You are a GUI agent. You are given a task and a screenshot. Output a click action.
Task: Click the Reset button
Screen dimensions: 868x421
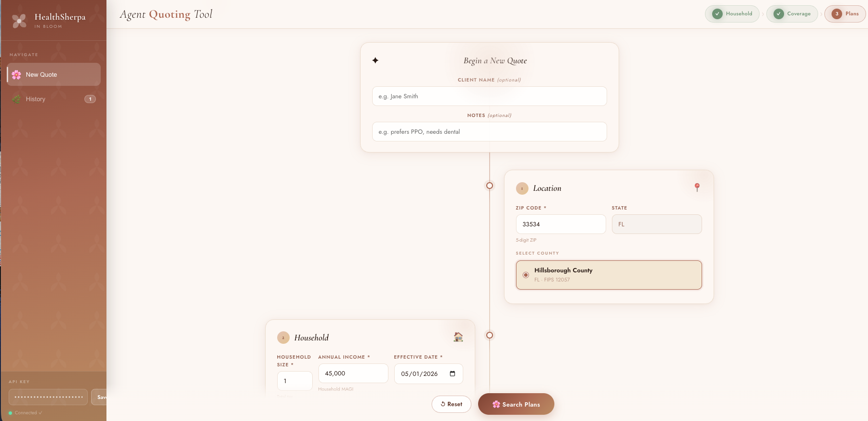click(451, 404)
